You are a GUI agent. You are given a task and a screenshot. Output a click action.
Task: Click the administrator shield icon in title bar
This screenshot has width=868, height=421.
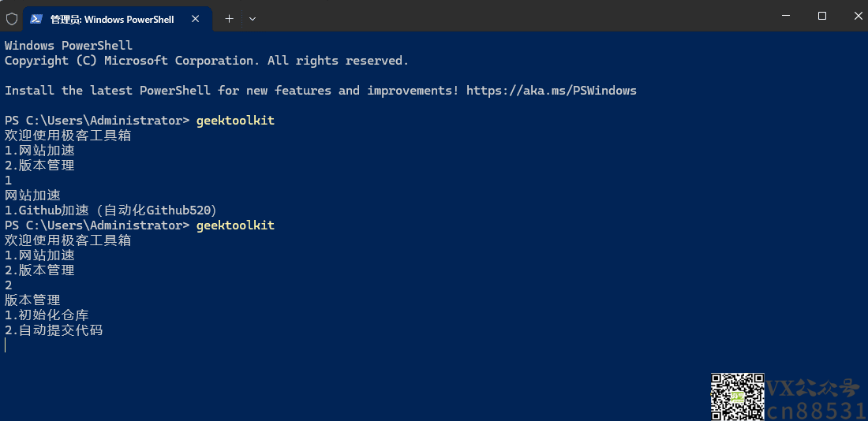tap(12, 19)
